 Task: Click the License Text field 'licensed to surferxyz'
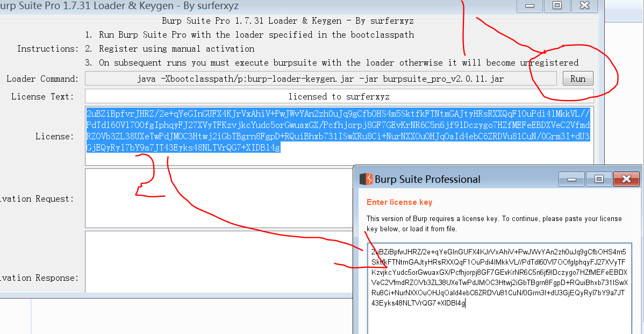point(339,97)
